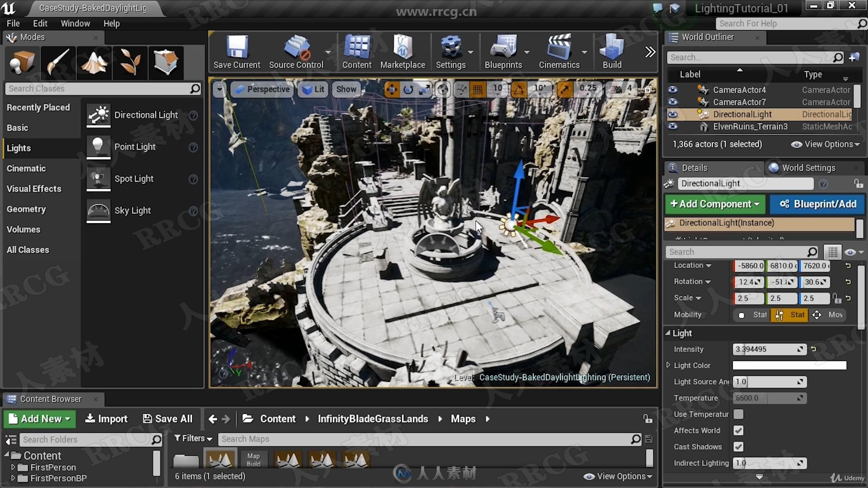868x488 pixels.
Task: Toggle world/local coordinate system globe icon
Action: (x=443, y=89)
